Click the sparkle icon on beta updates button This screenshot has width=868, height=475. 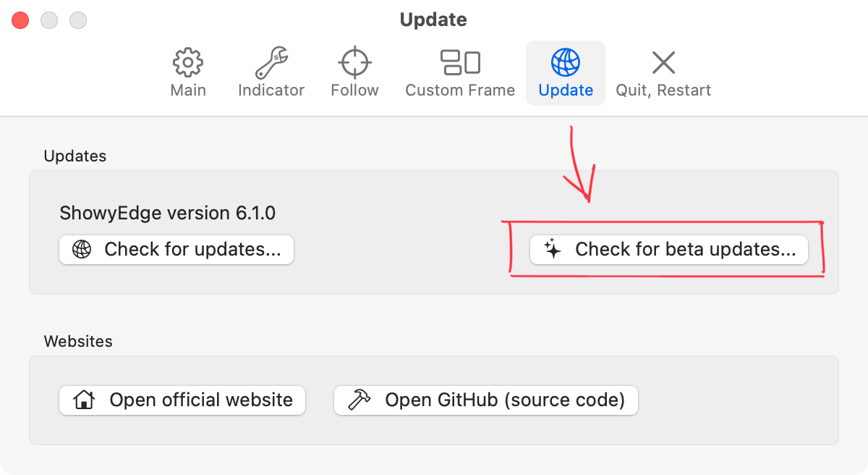click(x=553, y=249)
